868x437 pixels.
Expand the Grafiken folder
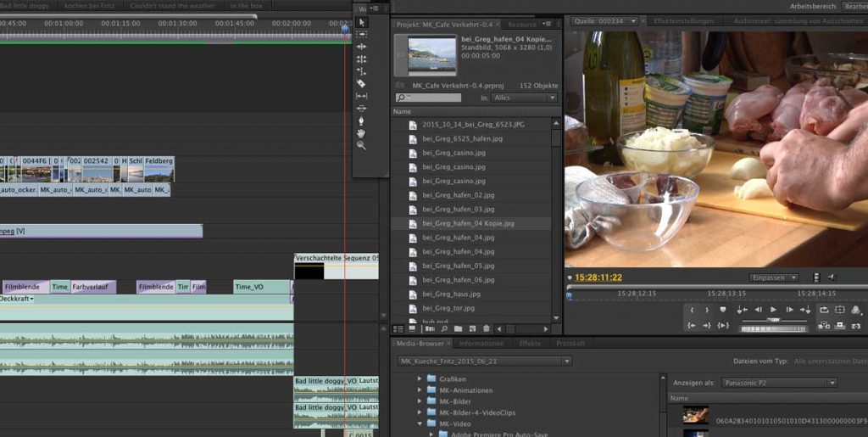click(x=419, y=379)
